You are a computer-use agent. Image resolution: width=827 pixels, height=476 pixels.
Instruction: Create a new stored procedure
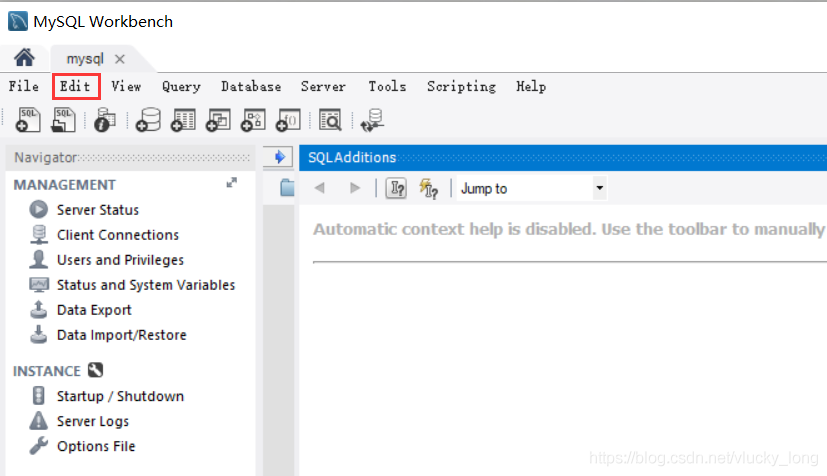253,120
